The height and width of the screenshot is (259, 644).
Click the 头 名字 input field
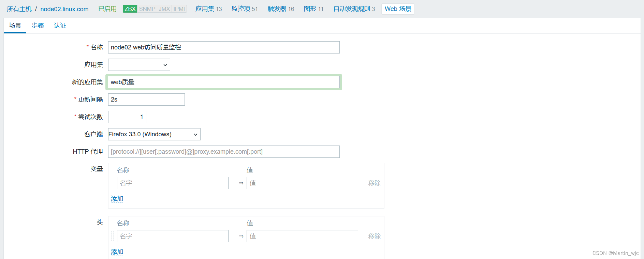pos(173,236)
